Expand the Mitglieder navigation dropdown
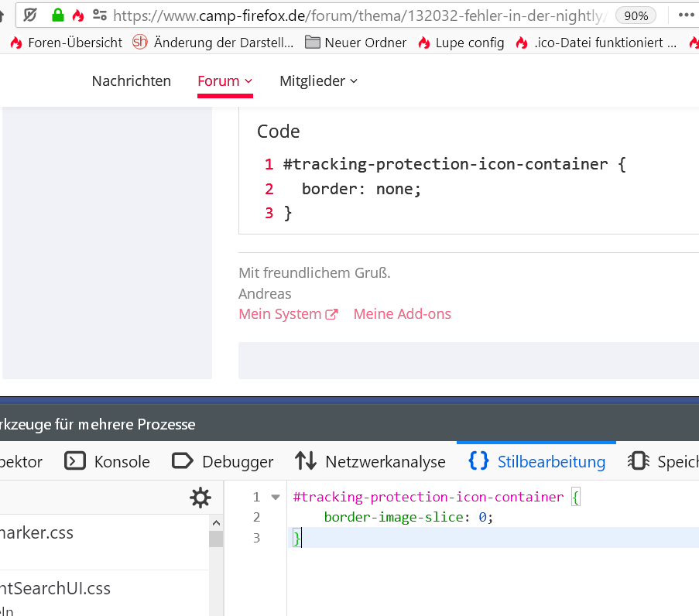Image resolution: width=699 pixels, height=616 pixels. (x=318, y=81)
